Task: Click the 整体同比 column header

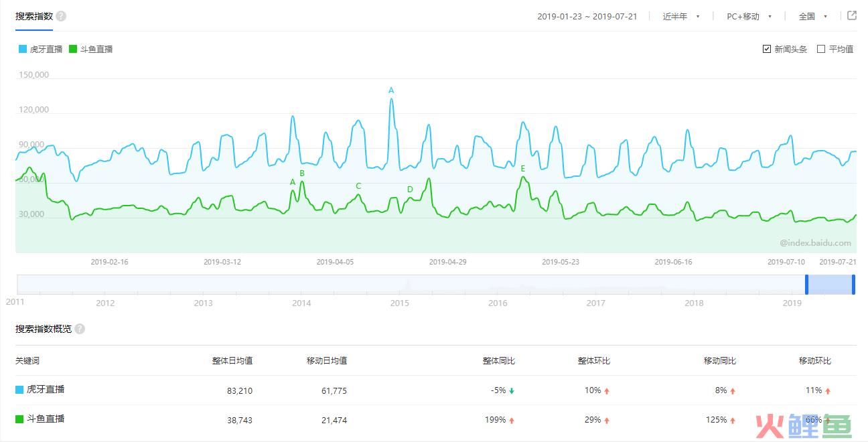Action: point(499,360)
